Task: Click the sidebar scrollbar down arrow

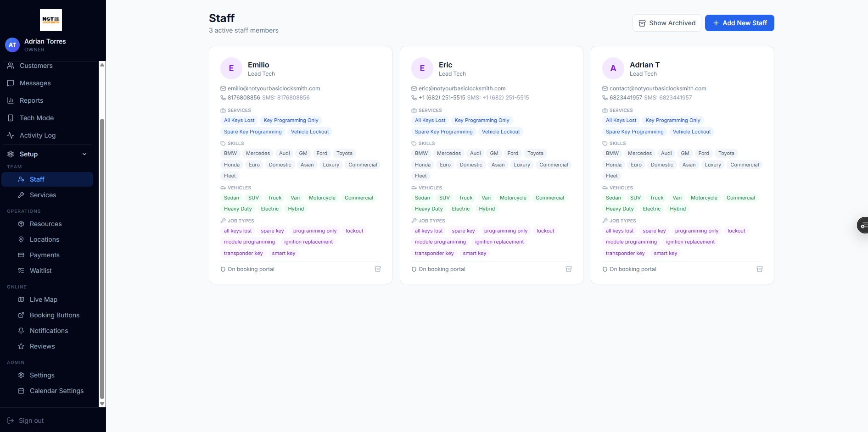Action: pyautogui.click(x=102, y=404)
